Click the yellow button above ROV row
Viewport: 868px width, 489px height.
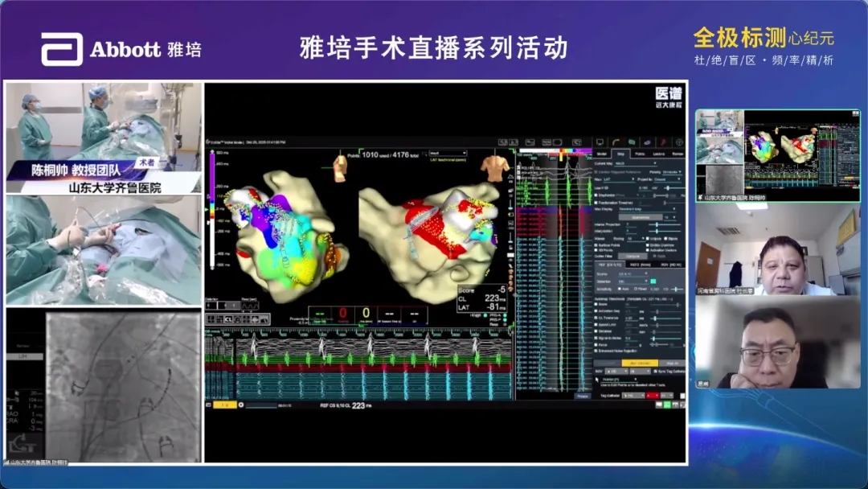[x=640, y=363]
